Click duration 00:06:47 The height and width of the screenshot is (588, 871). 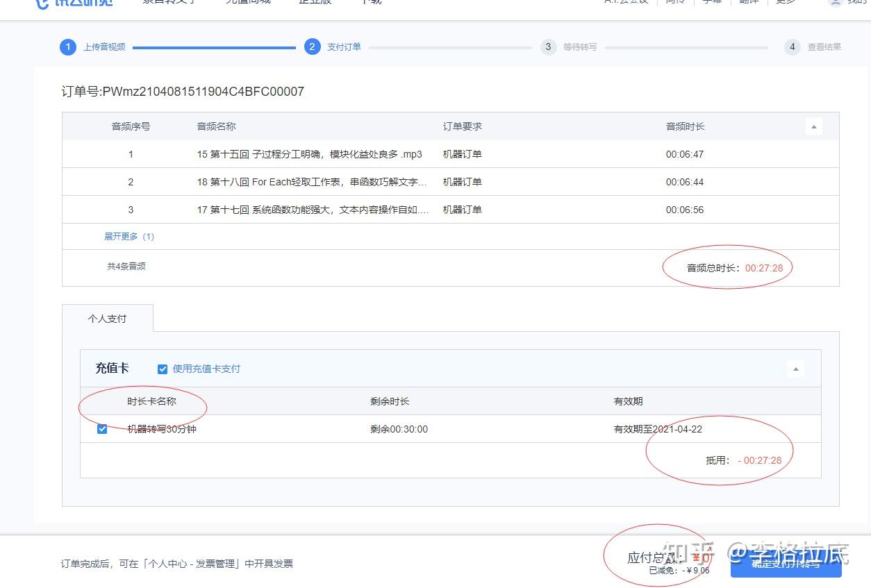pyautogui.click(x=685, y=154)
